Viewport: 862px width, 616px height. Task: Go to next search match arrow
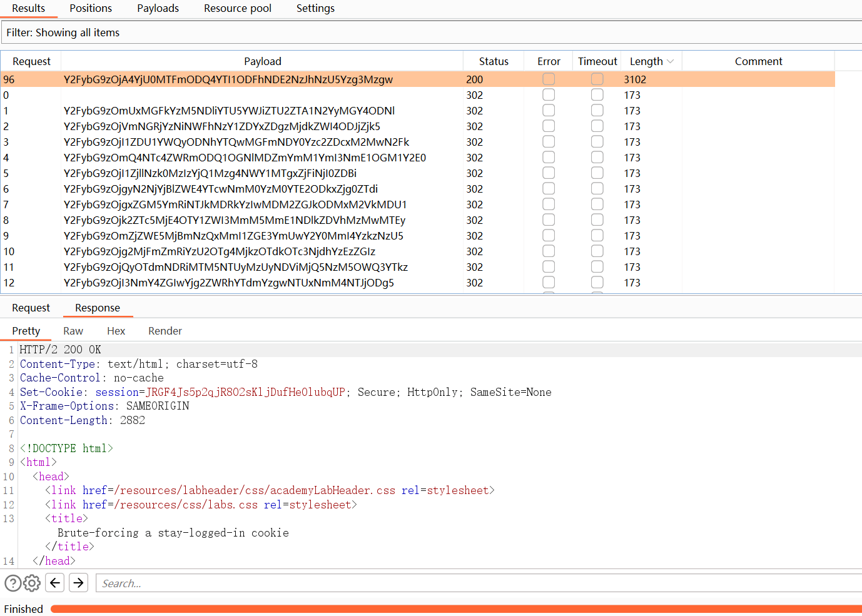click(78, 583)
